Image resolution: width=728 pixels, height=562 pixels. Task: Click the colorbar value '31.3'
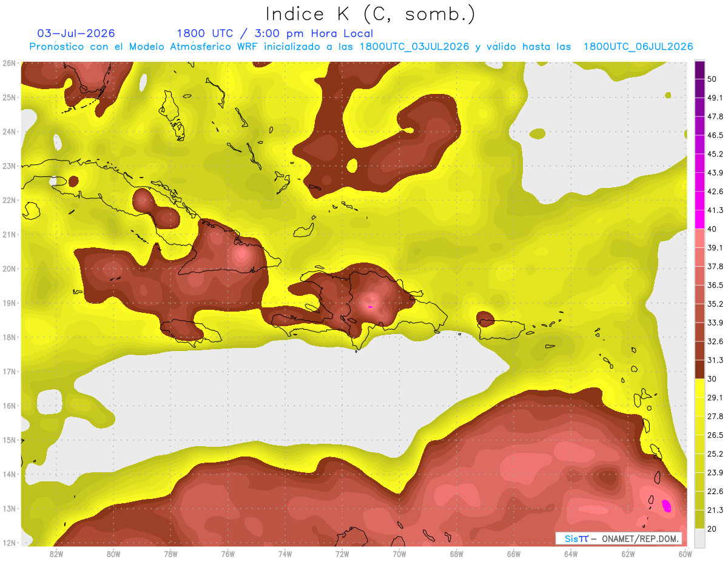pos(715,360)
